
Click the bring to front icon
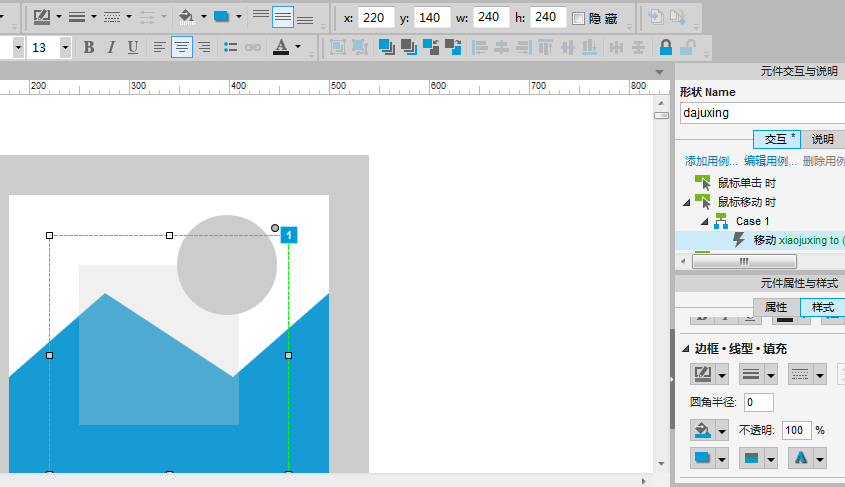(386, 47)
